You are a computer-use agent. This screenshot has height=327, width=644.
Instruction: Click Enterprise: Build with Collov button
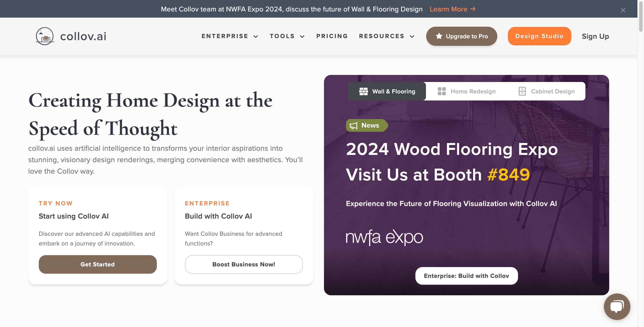[x=466, y=276]
